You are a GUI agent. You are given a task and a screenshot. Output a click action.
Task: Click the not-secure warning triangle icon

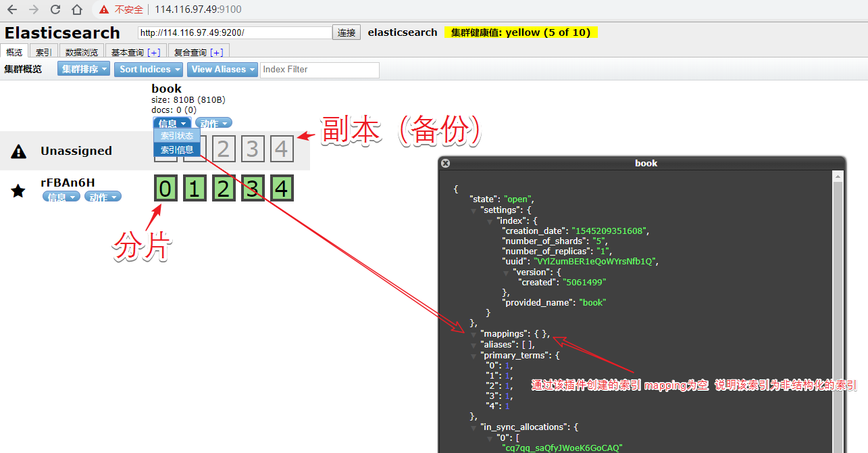[x=103, y=9]
